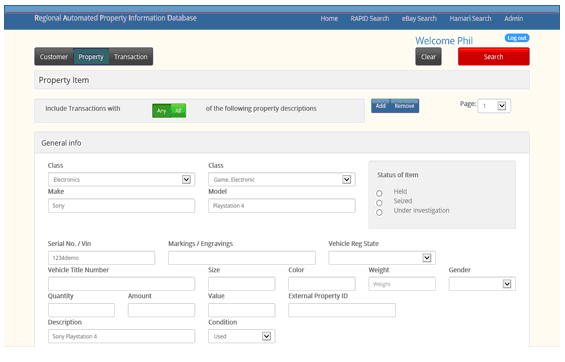Click the Remove property description button

404,106
